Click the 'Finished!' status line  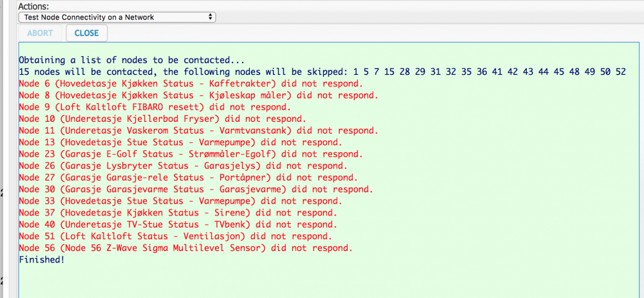(x=42, y=259)
